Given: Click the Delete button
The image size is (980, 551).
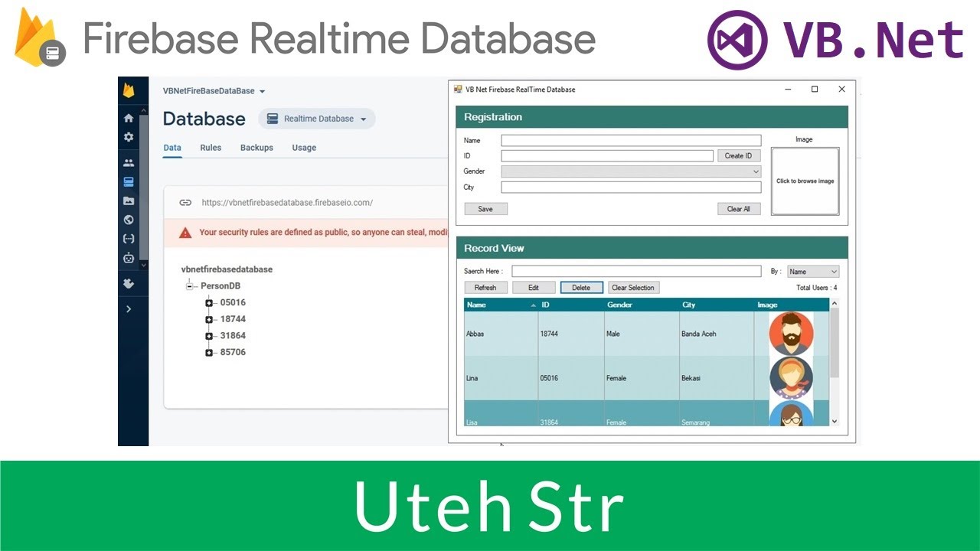Looking at the screenshot, I should (x=581, y=288).
